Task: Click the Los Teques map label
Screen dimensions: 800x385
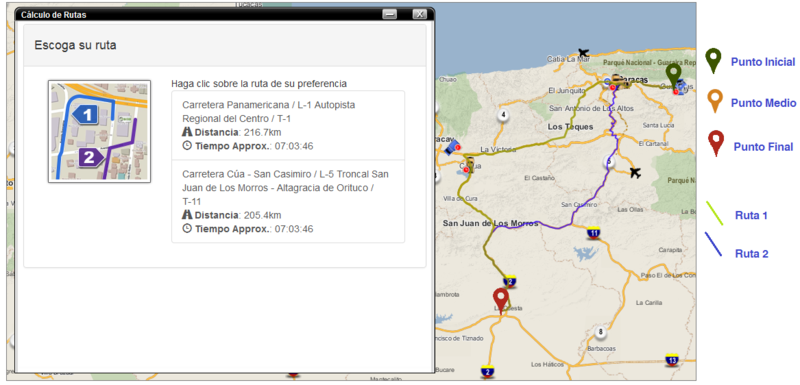Action: tap(570, 126)
